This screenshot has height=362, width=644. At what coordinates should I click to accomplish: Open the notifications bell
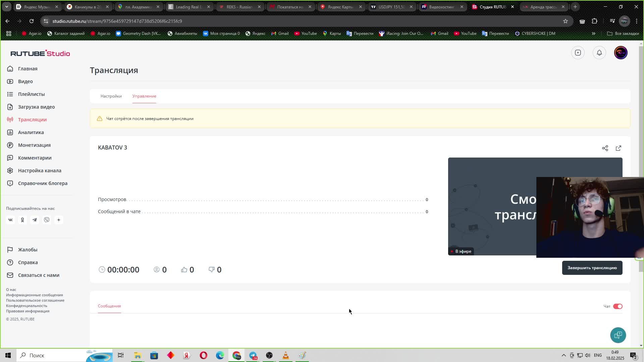(x=599, y=53)
